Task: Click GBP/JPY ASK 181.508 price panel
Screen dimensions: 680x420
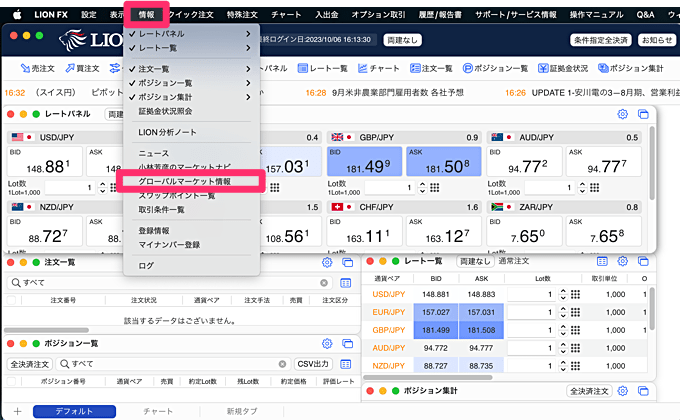Action: [x=444, y=161]
